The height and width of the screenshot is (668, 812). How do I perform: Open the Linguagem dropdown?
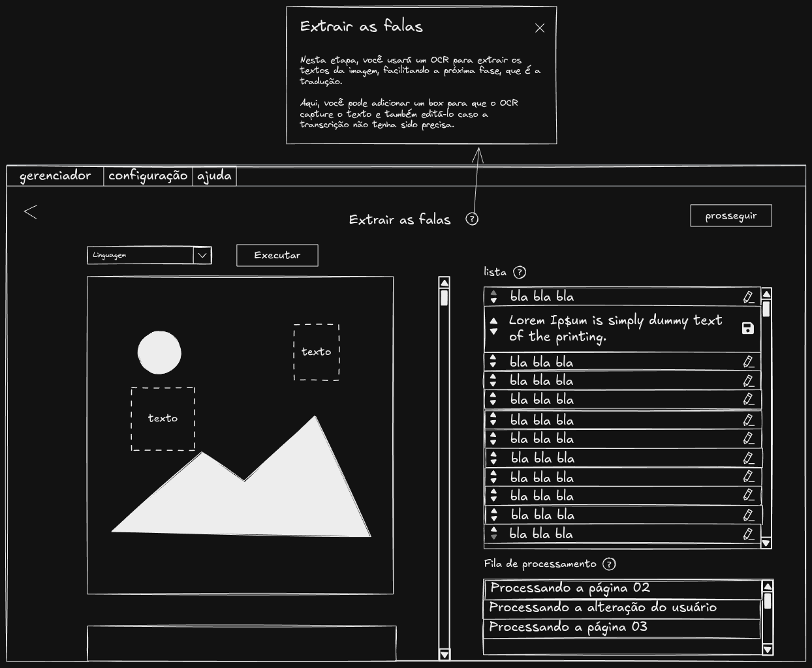[202, 256]
